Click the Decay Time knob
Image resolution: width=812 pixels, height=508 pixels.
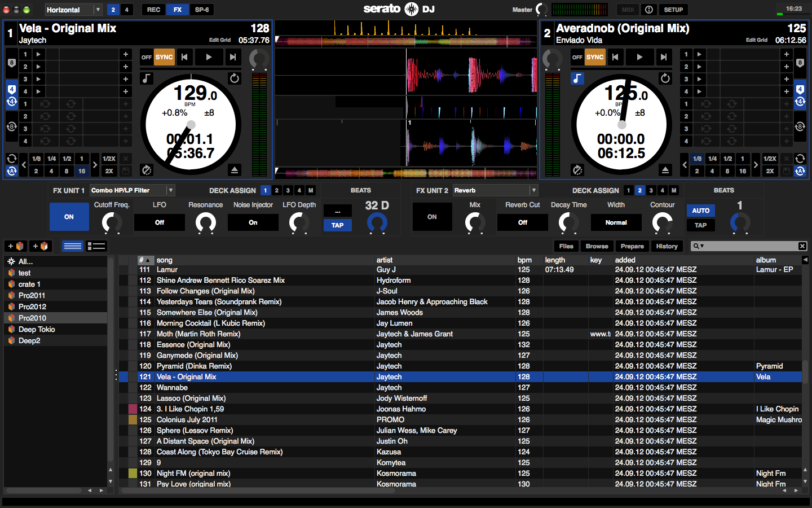568,223
